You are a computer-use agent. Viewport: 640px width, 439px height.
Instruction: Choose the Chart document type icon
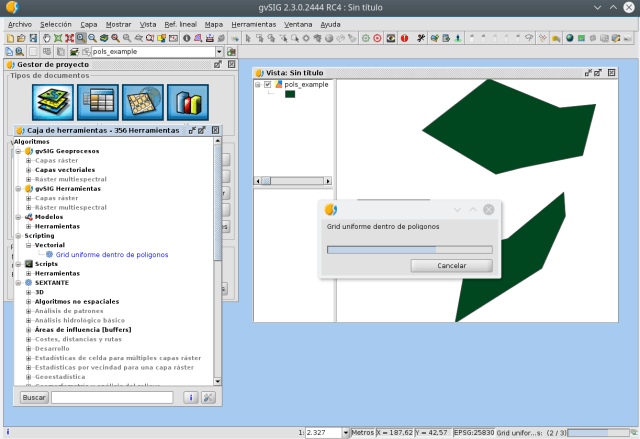point(186,102)
